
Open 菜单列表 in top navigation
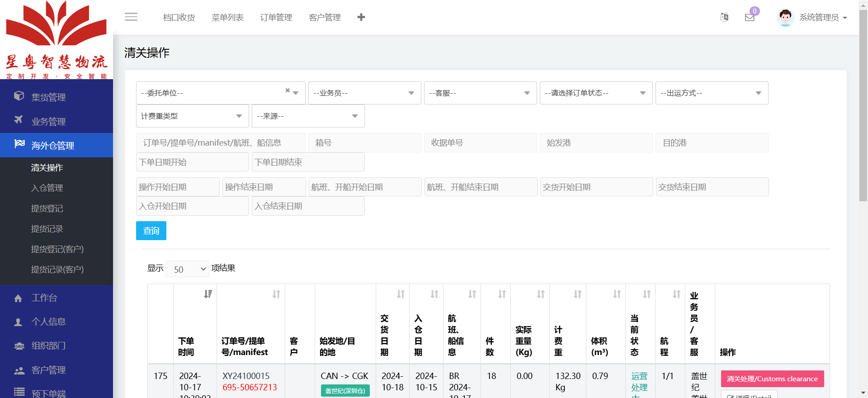[x=227, y=17]
